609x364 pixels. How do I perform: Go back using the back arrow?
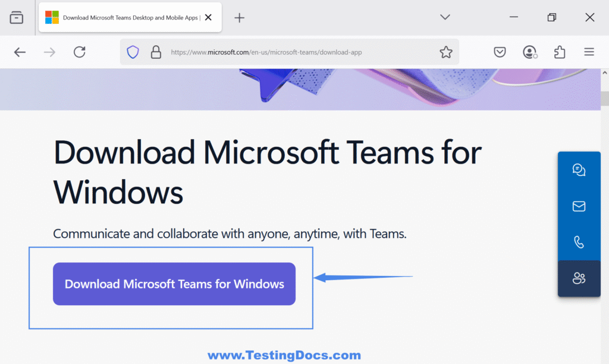tap(20, 52)
